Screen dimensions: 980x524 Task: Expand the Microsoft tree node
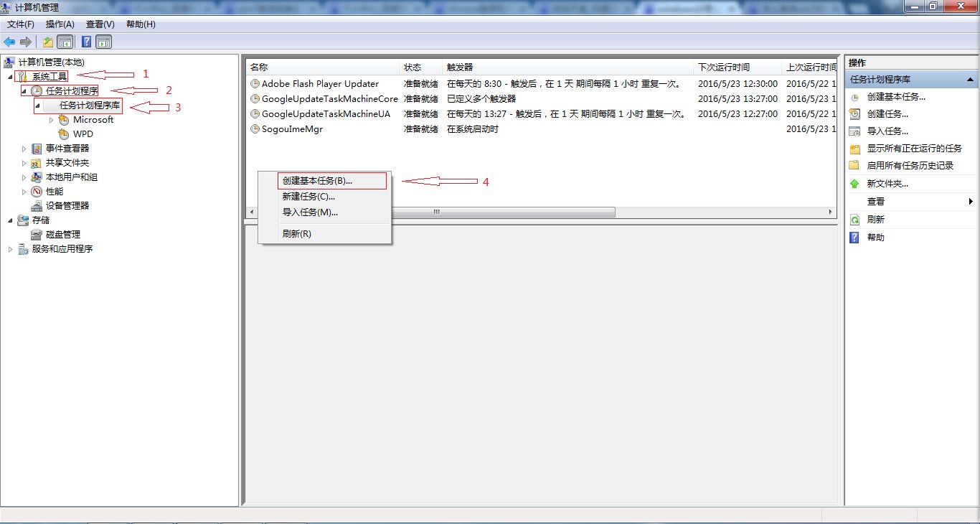click(x=50, y=119)
